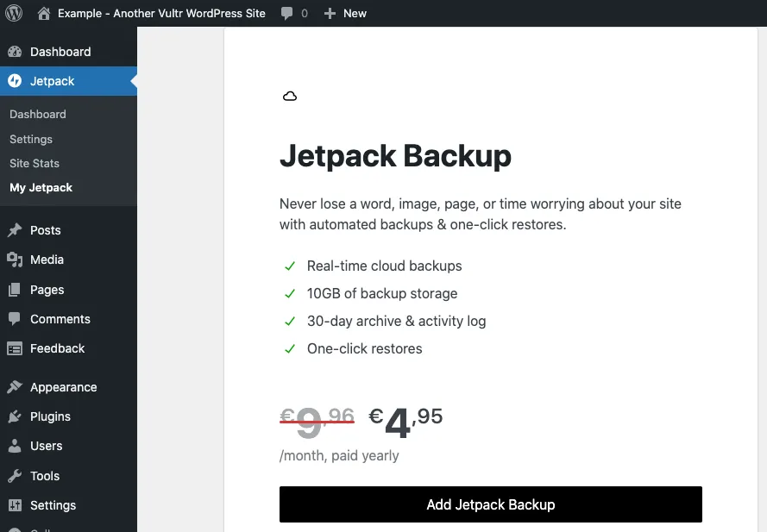Open the New content menu
The height and width of the screenshot is (532, 767).
click(x=345, y=13)
